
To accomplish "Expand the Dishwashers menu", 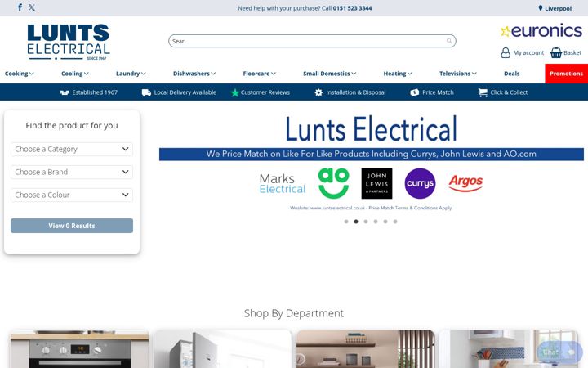I will (x=194, y=74).
